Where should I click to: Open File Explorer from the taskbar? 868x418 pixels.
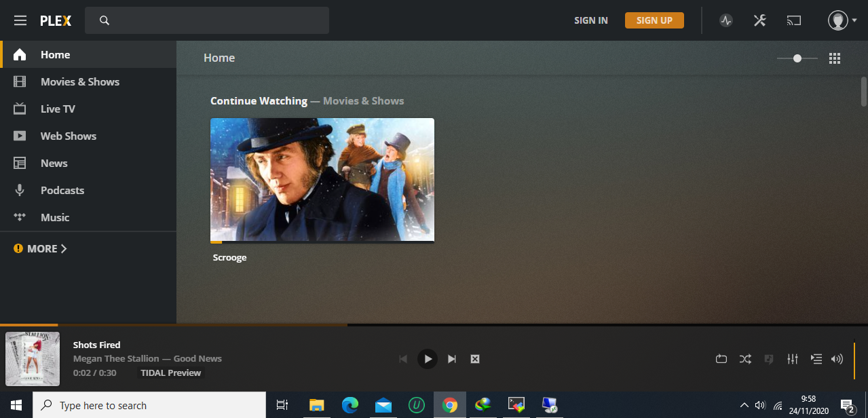pos(316,405)
